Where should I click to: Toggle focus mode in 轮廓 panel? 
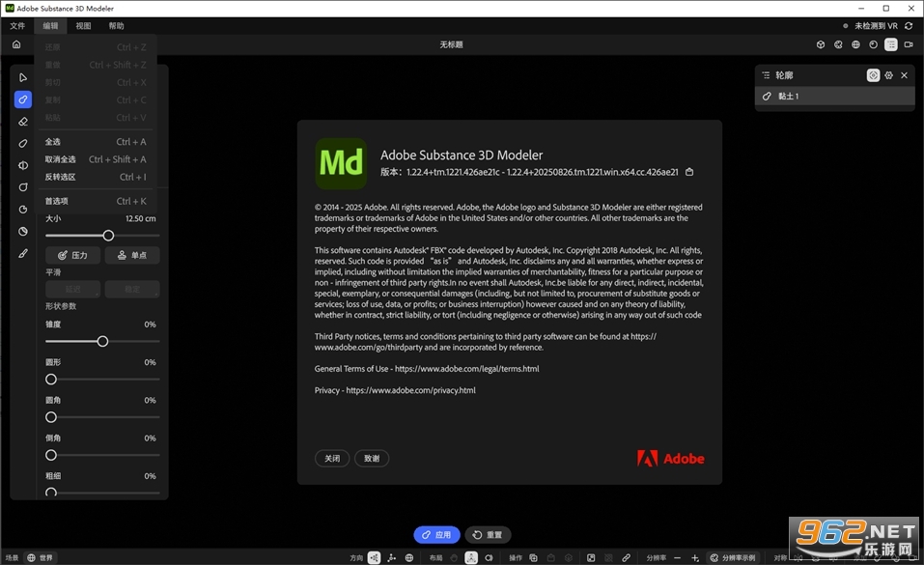[874, 75]
